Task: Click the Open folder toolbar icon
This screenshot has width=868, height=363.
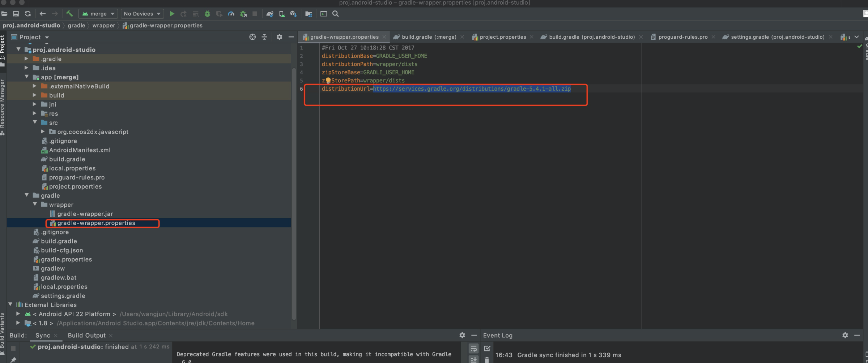Action: [4, 14]
